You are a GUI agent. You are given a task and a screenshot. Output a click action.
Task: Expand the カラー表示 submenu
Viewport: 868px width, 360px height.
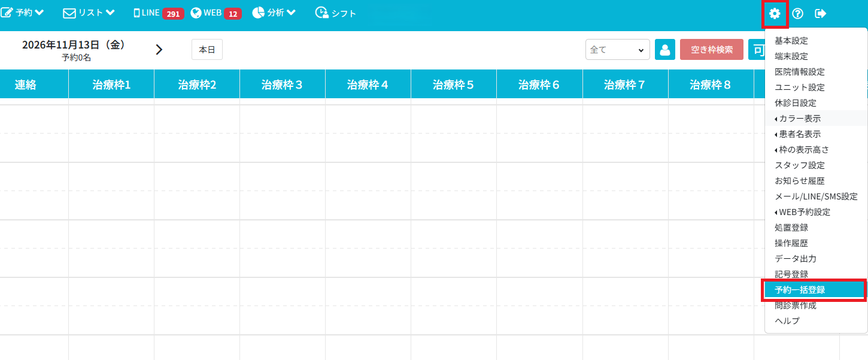coord(816,119)
